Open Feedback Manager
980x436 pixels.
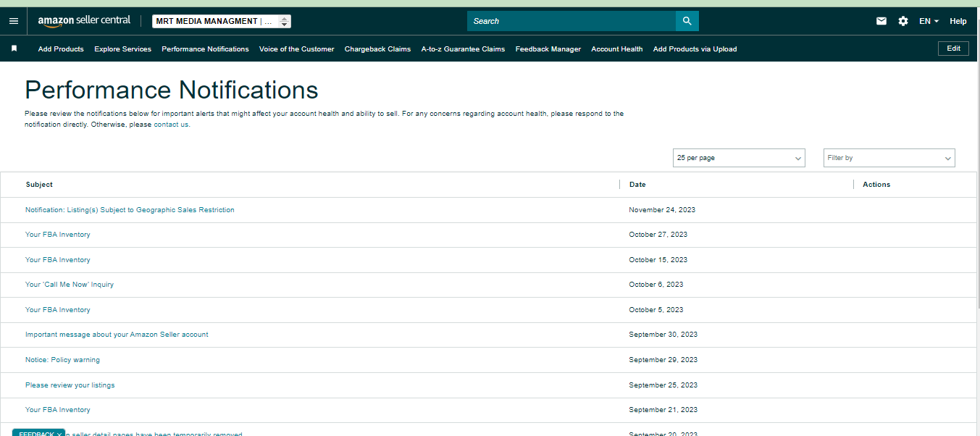click(x=548, y=49)
